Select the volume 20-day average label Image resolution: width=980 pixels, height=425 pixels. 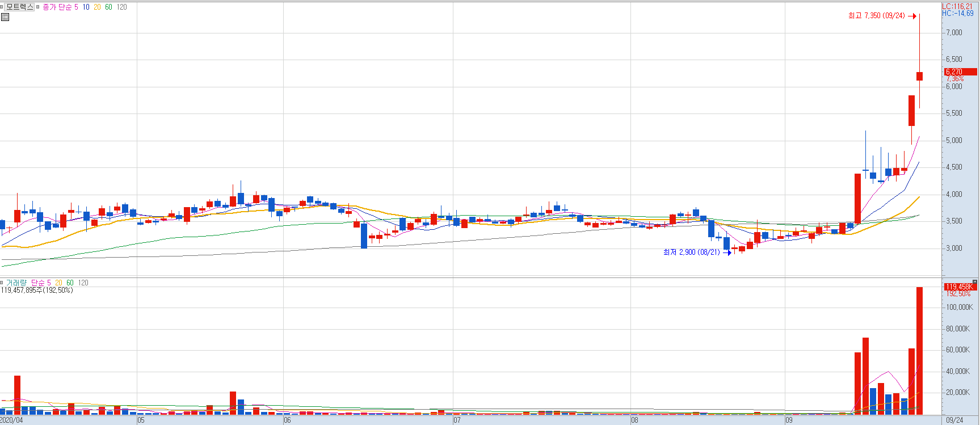58,283
